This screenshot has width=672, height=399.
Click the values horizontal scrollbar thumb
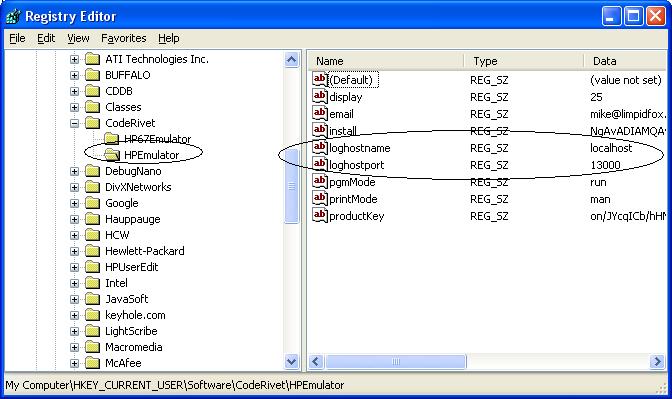[x=396, y=362]
